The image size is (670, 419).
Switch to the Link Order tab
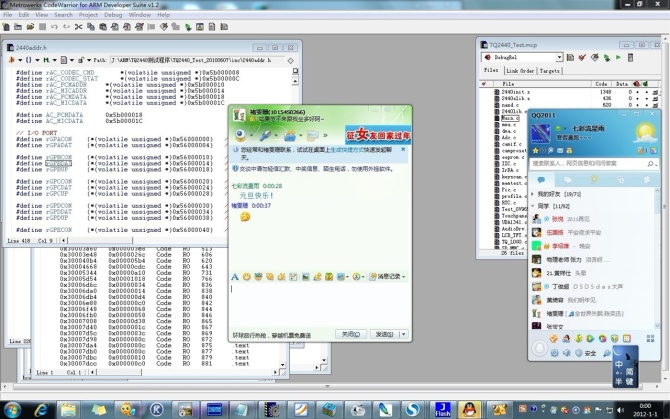[520, 71]
